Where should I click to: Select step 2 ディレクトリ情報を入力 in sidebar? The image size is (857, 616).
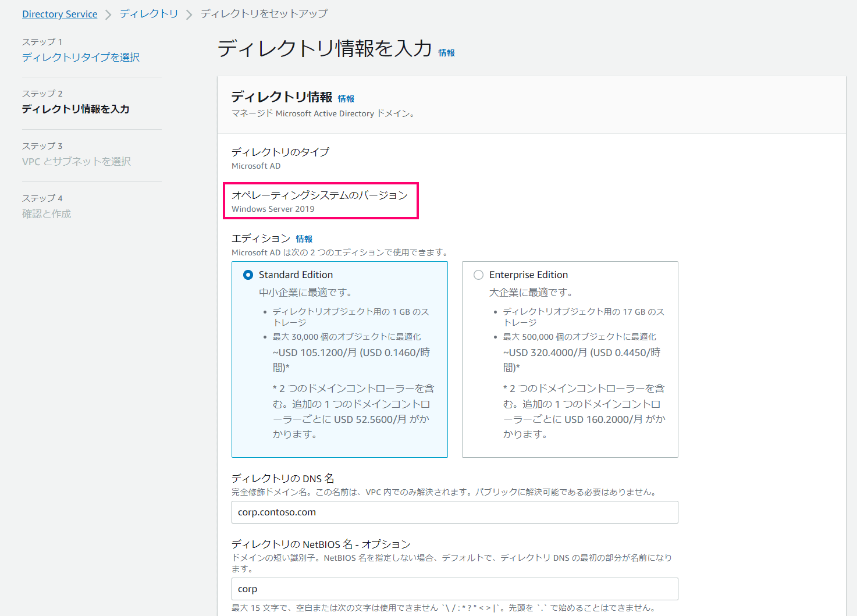76,109
